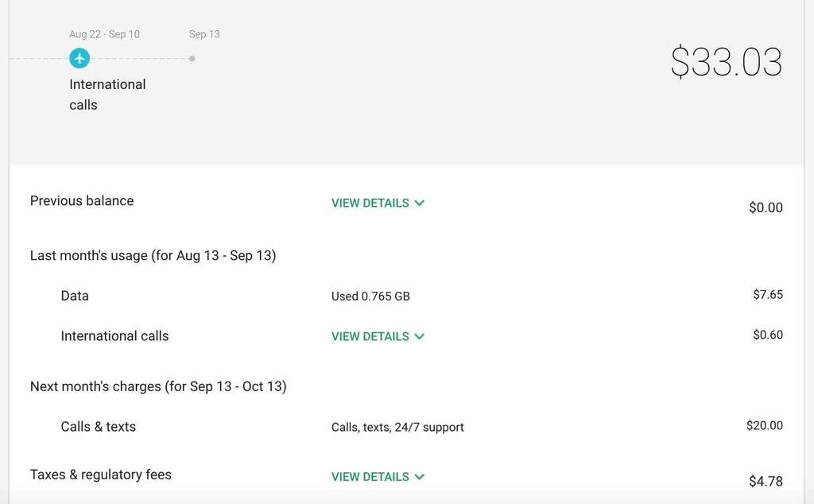Click the Calls & texts row label

coord(98,427)
